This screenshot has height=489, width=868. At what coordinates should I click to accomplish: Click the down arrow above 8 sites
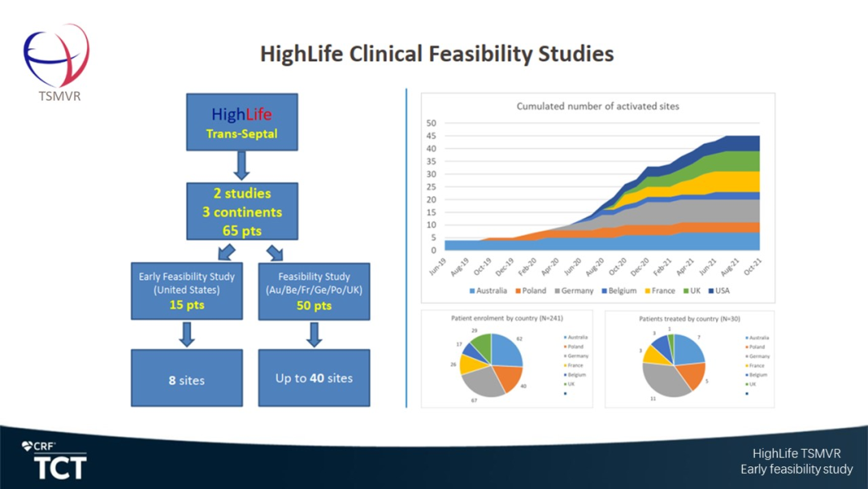click(x=186, y=334)
